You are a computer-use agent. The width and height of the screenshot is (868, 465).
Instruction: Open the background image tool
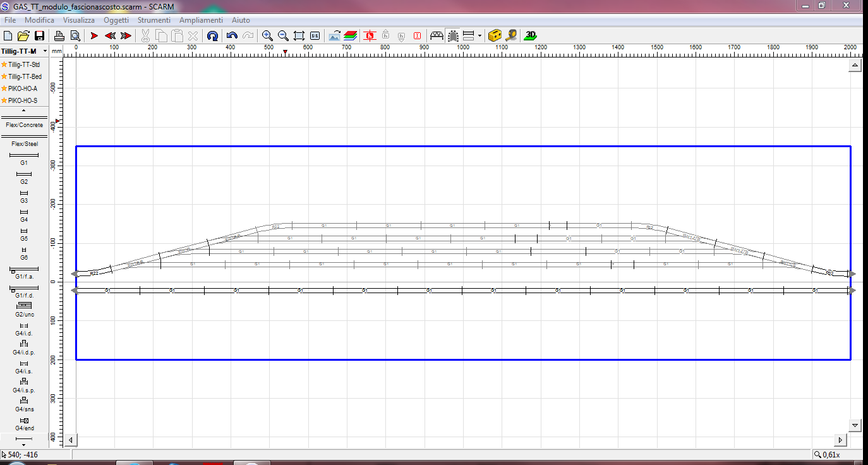(x=335, y=36)
